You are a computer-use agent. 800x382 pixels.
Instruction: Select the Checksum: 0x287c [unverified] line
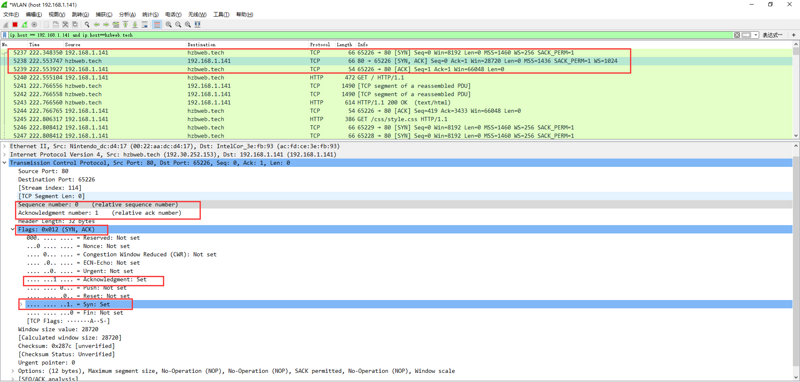pos(66,346)
